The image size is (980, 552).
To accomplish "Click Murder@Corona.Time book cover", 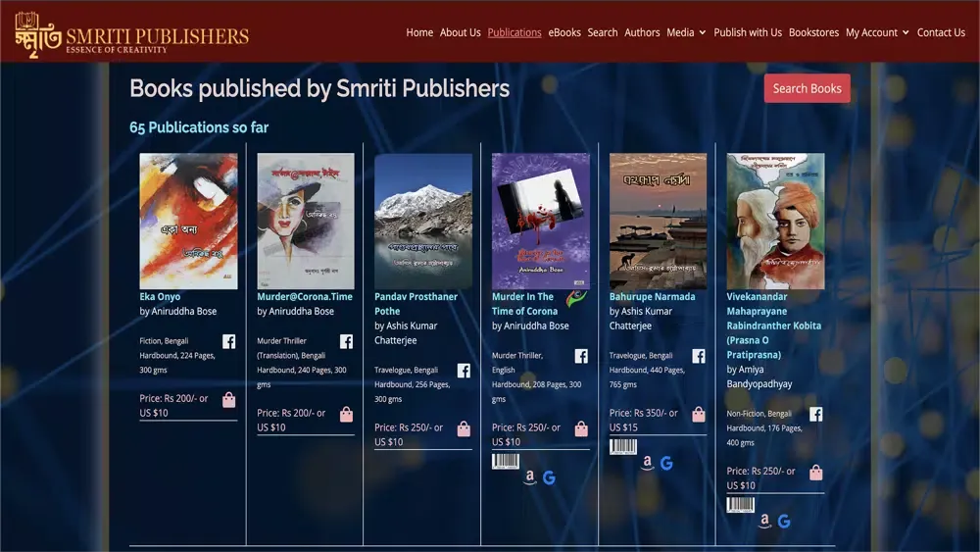I will pos(306,221).
